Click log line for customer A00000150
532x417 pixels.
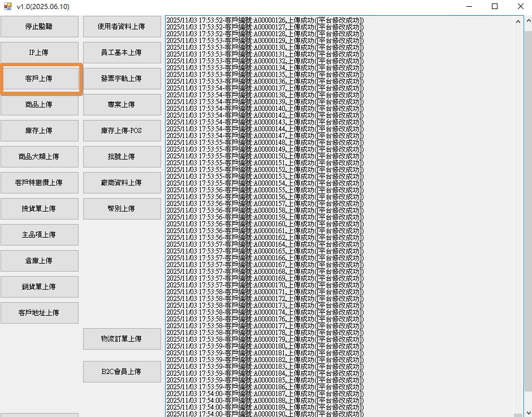point(266,156)
